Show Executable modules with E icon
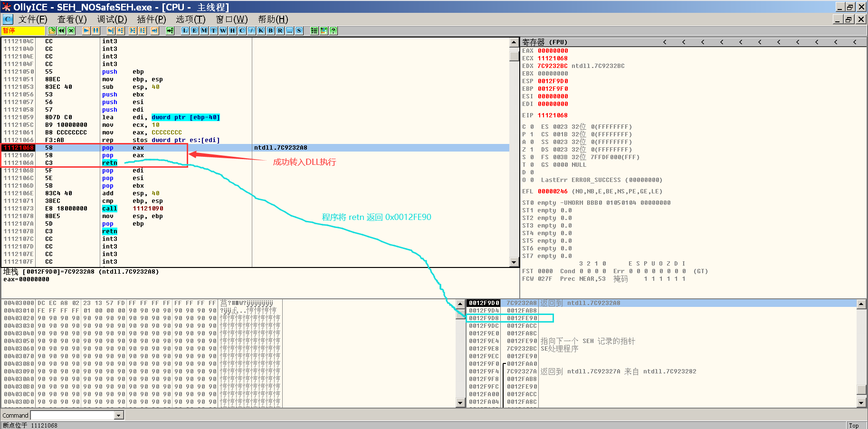 coord(194,30)
